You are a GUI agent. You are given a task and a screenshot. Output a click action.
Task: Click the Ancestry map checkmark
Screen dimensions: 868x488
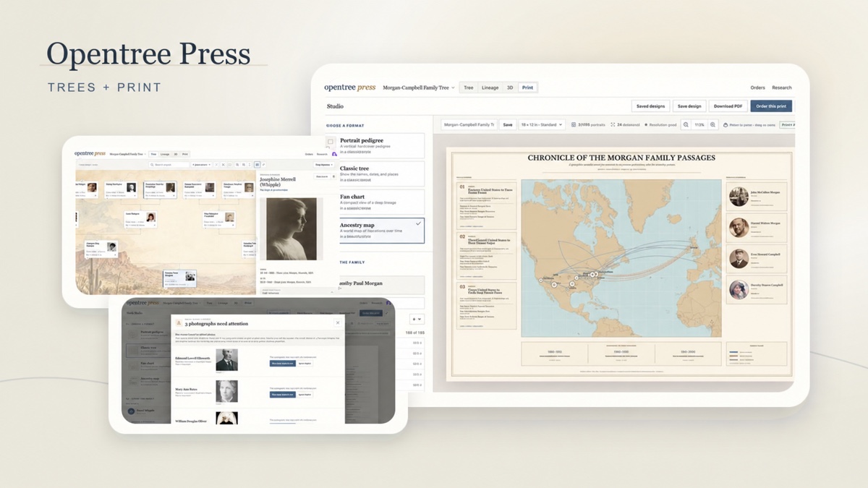tap(418, 224)
